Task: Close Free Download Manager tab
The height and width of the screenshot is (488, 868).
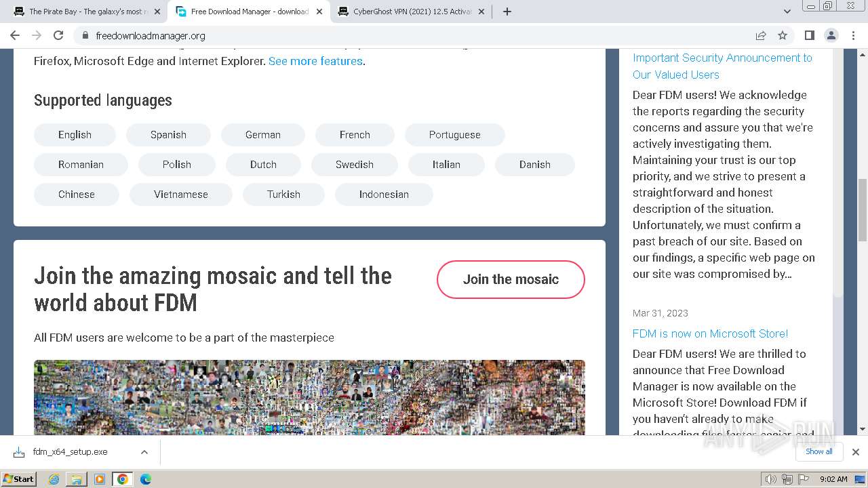Action: coord(319,12)
